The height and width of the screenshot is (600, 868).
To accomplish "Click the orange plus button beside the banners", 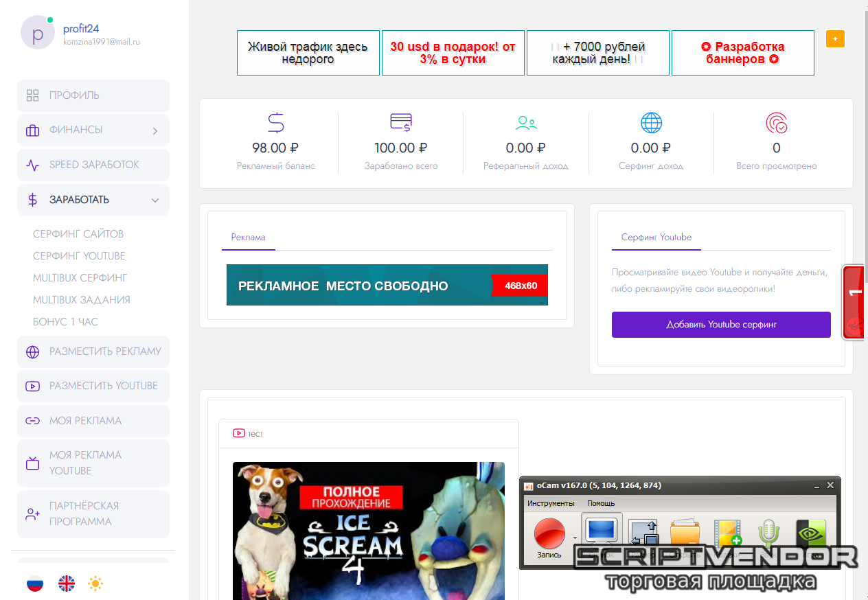I will 835,39.
